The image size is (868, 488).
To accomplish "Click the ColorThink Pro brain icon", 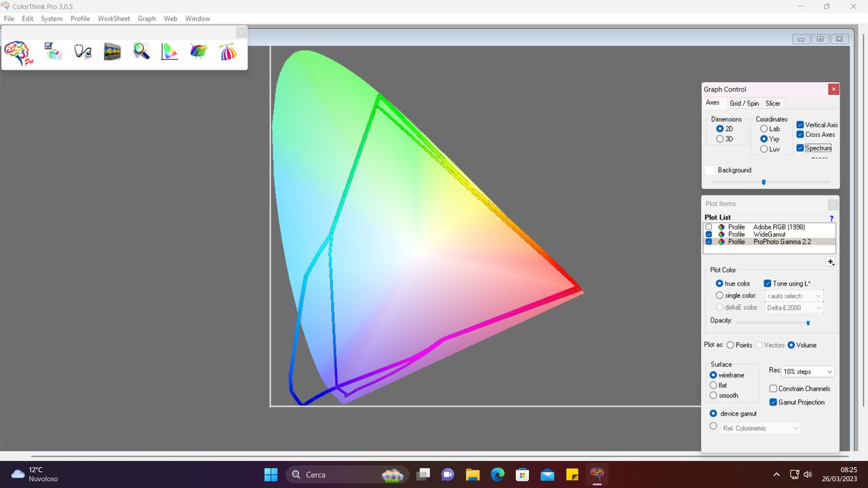I will 17,54.
